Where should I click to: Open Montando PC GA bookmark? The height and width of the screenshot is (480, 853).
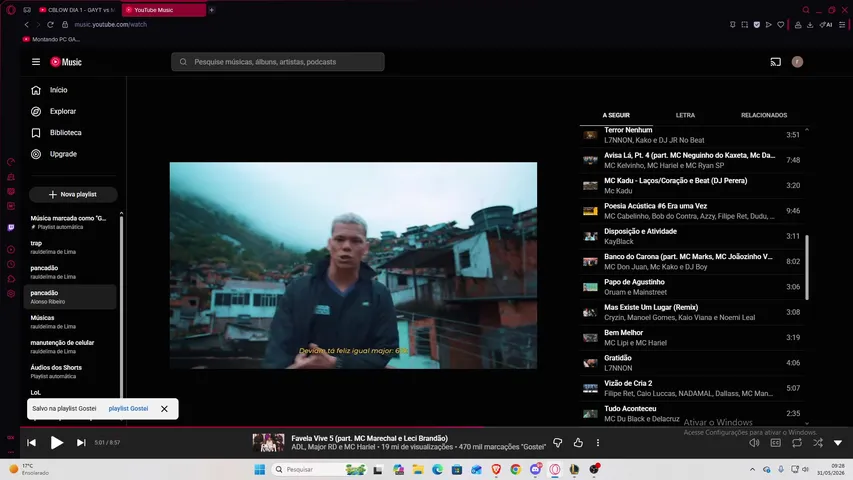(51, 39)
